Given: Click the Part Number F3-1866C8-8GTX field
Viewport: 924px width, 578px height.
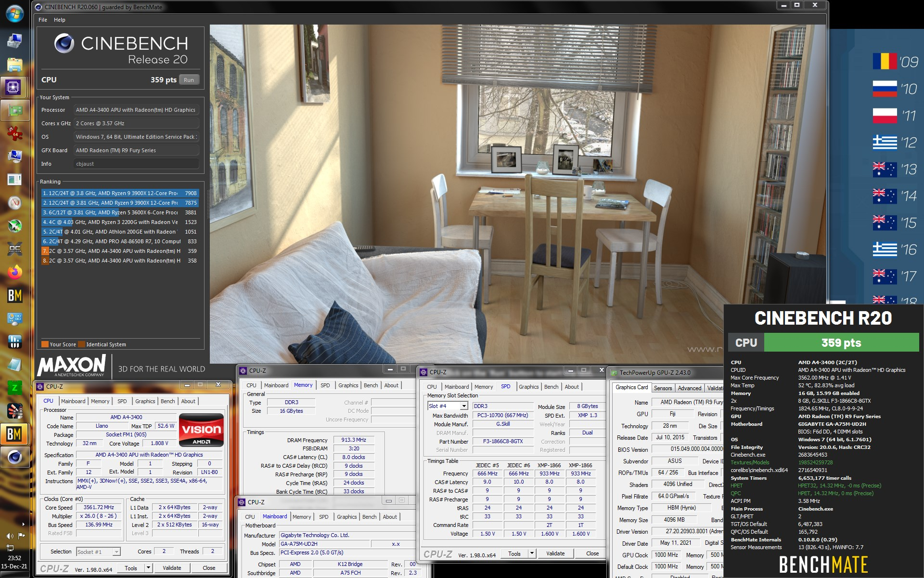Looking at the screenshot, I should 503,441.
